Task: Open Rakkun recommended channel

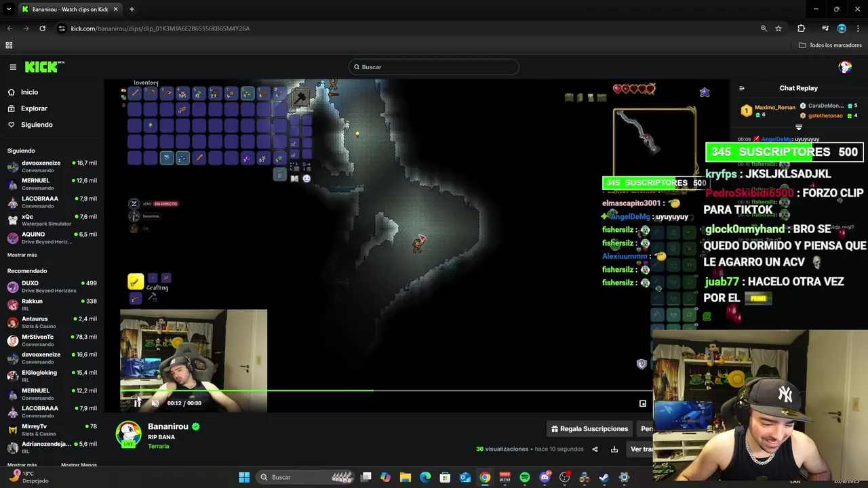Action: pos(52,304)
